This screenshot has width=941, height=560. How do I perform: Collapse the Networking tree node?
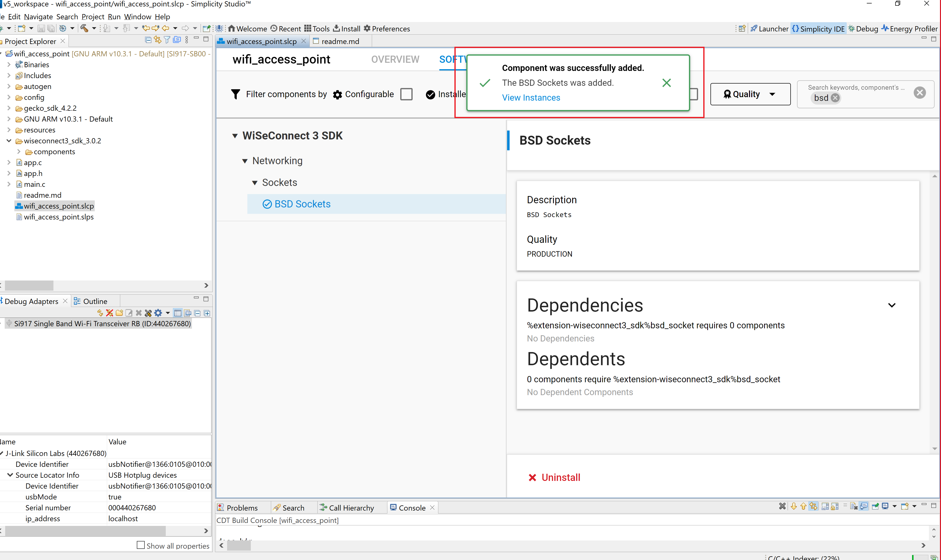point(245,161)
